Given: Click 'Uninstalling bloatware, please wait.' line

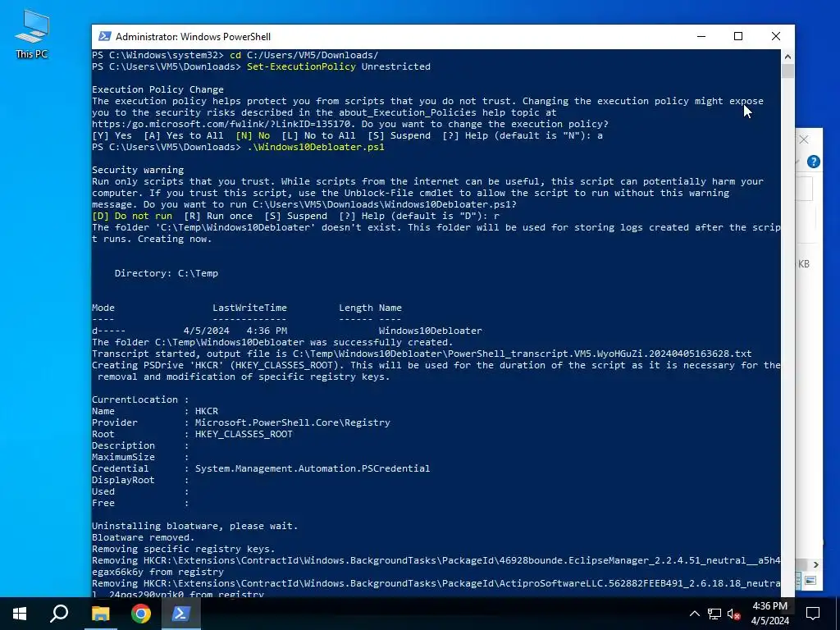Looking at the screenshot, I should pos(194,526).
